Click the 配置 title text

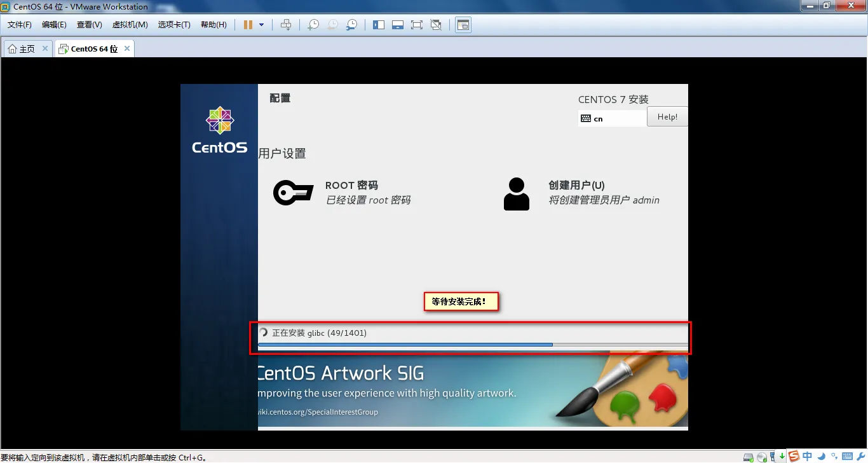(280, 99)
